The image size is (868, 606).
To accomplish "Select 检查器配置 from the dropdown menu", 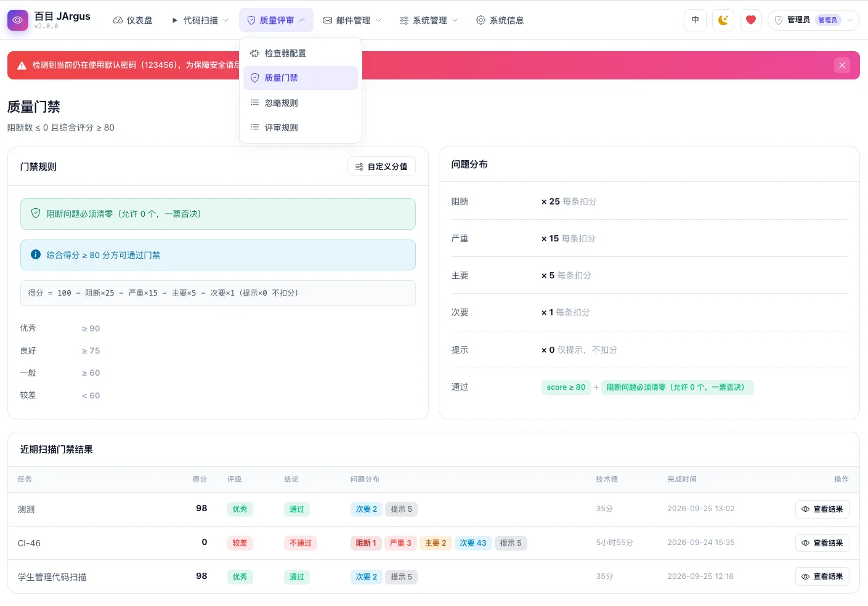I will click(x=301, y=53).
